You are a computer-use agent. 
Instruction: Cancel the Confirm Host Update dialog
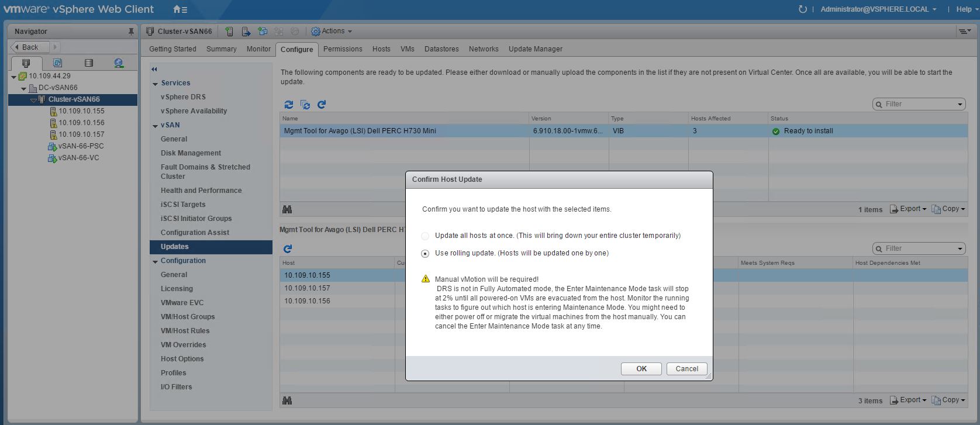tap(686, 369)
